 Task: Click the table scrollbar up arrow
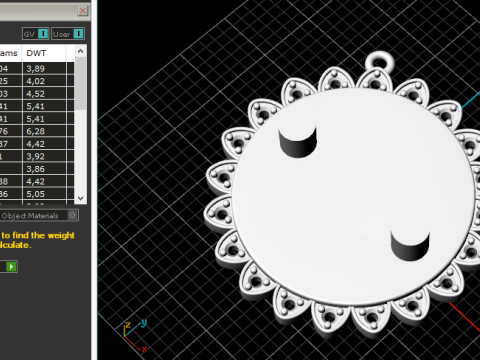pyautogui.click(x=80, y=51)
